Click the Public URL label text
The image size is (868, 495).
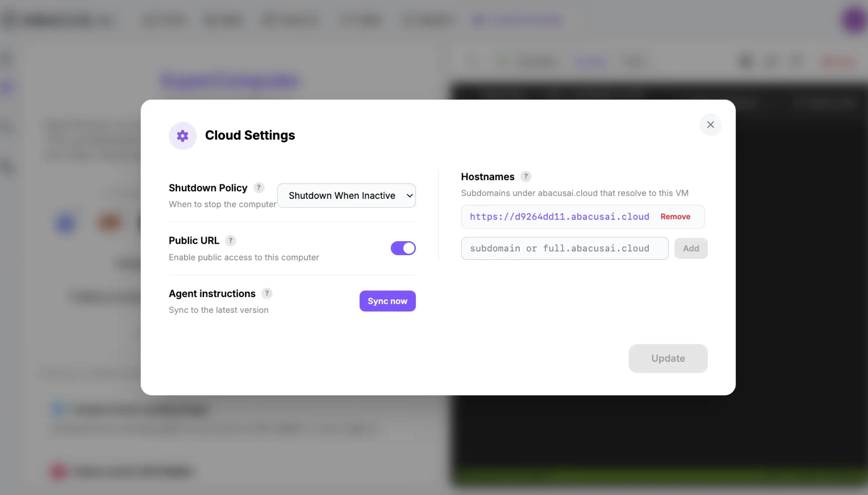click(x=194, y=240)
